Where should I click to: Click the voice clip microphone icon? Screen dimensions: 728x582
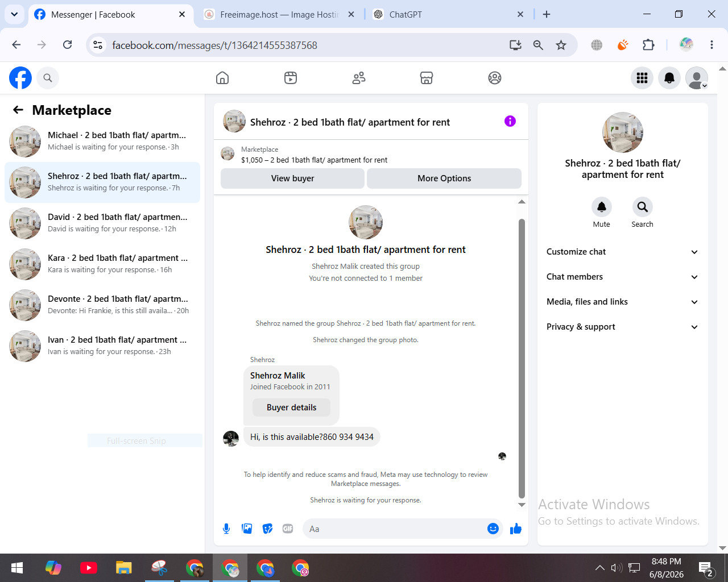pyautogui.click(x=226, y=529)
